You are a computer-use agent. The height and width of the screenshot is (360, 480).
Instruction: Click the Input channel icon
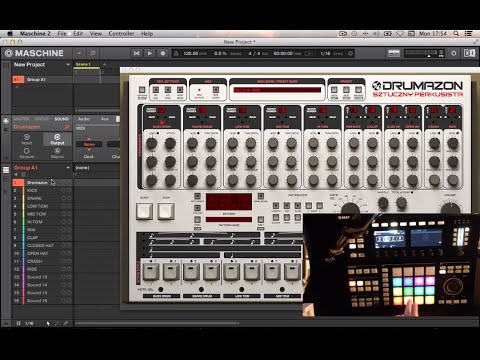[x=27, y=139]
